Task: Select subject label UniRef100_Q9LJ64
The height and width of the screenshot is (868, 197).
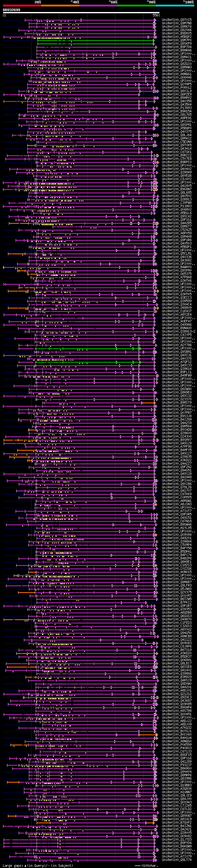Action: coord(177,135)
